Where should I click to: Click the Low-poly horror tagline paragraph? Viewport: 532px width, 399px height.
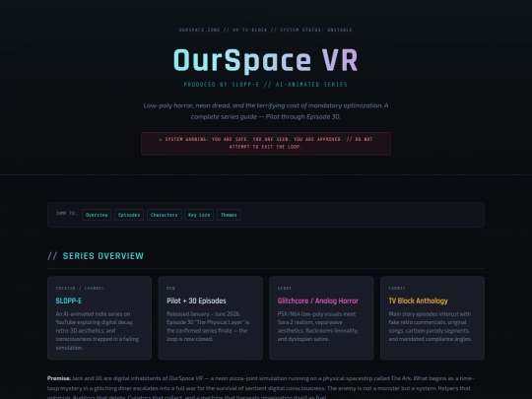[x=266, y=111]
